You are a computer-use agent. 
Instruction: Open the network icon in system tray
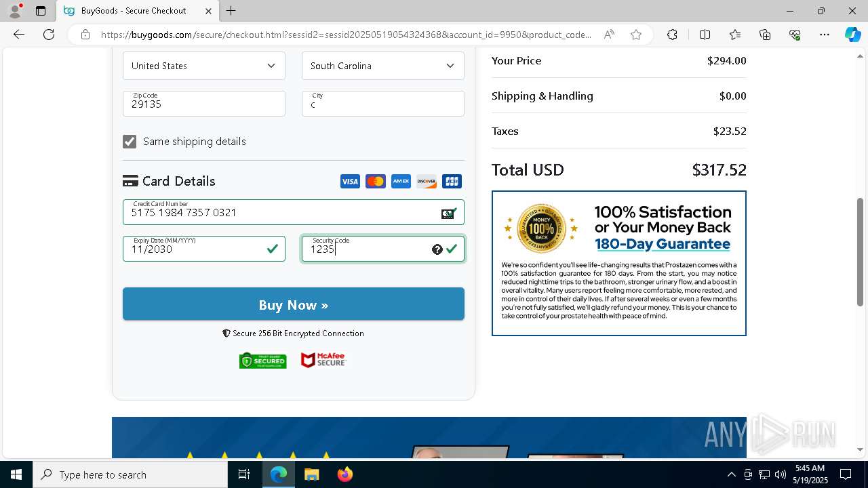pyautogui.click(x=764, y=474)
